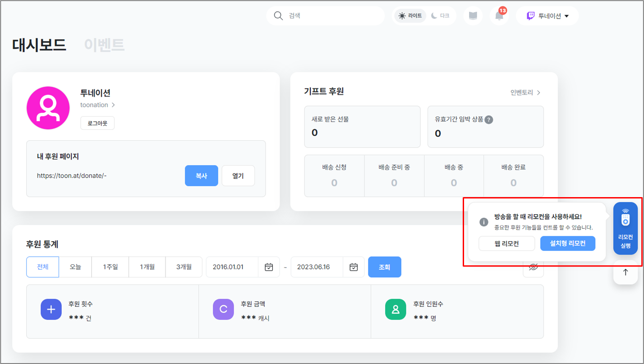Switch to 다크 dark mode
Image resolution: width=644 pixels, height=364 pixels.
(440, 16)
